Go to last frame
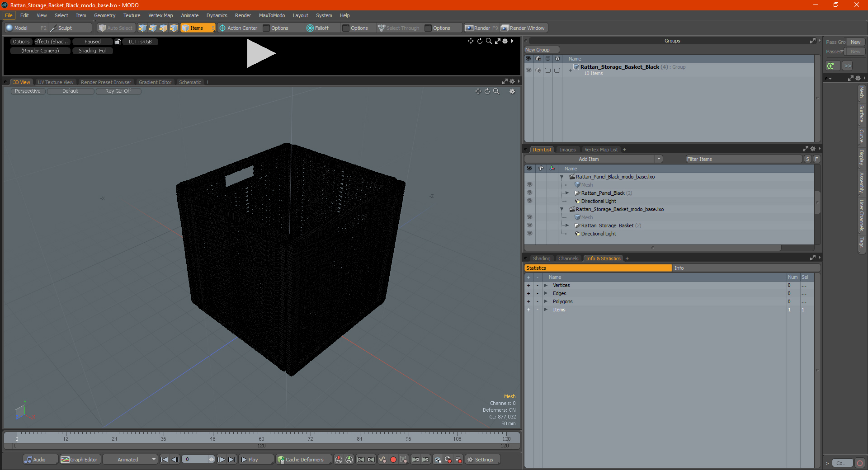 click(x=232, y=460)
